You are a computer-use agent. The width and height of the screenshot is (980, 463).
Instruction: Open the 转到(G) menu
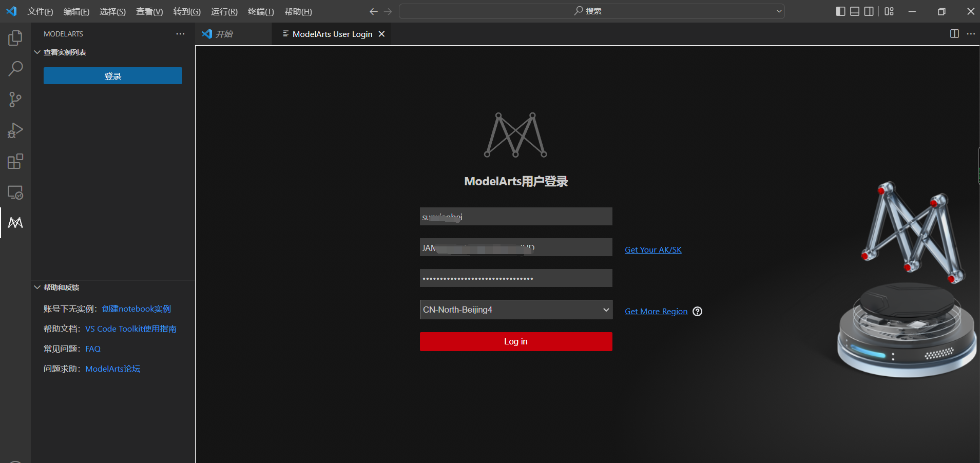[187, 11]
